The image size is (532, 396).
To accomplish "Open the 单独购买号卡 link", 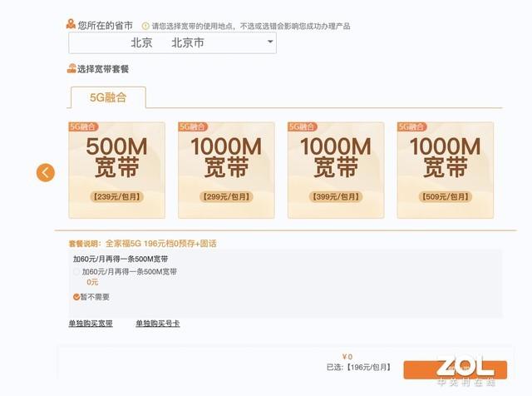I will pos(158,324).
